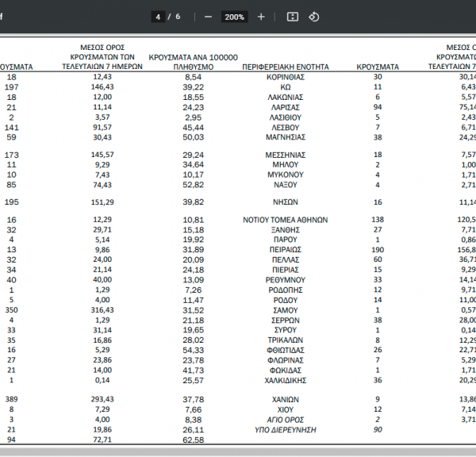476x457 pixels.
Task: Select the ΧΑΝΙΩΝ region cell
Action: (x=286, y=400)
